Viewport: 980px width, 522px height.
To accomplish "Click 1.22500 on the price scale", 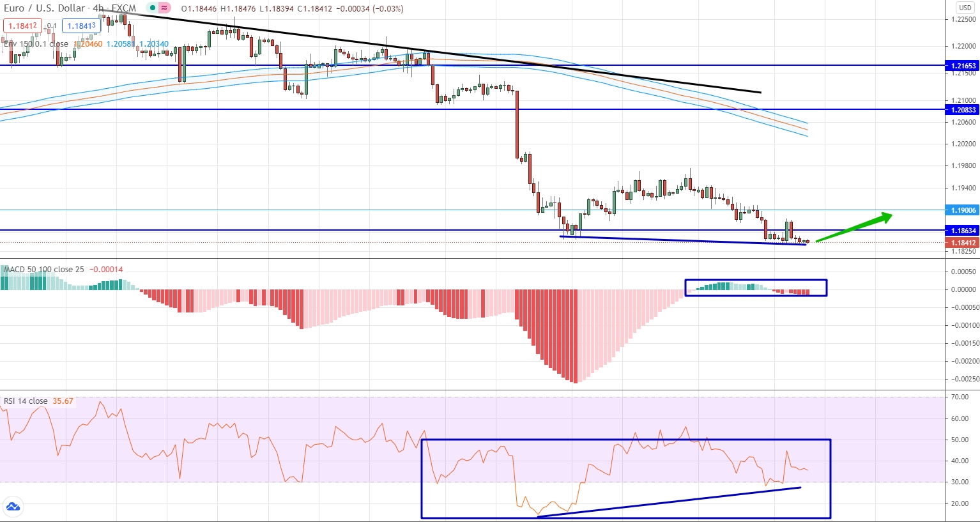I will point(963,19).
